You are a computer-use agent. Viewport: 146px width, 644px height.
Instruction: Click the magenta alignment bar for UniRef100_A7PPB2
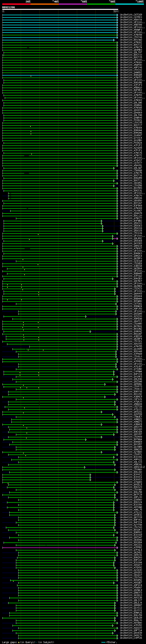[x=60, y=548]
